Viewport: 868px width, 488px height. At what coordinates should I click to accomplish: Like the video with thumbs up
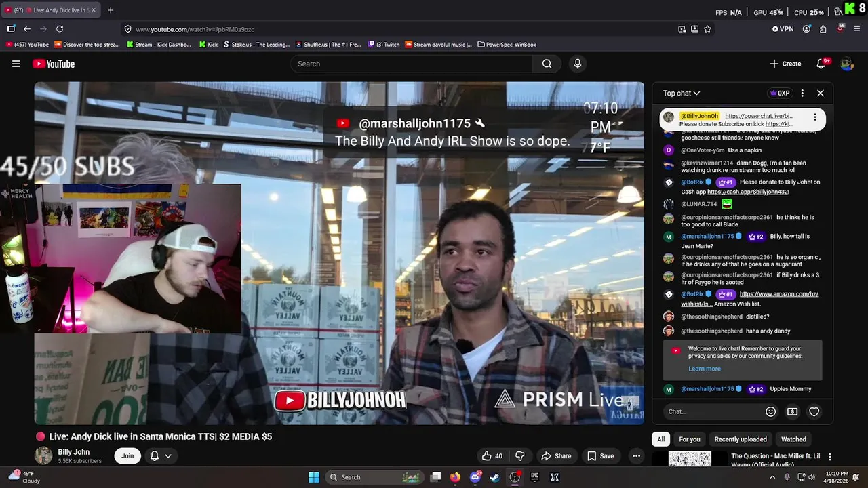[492, 456]
